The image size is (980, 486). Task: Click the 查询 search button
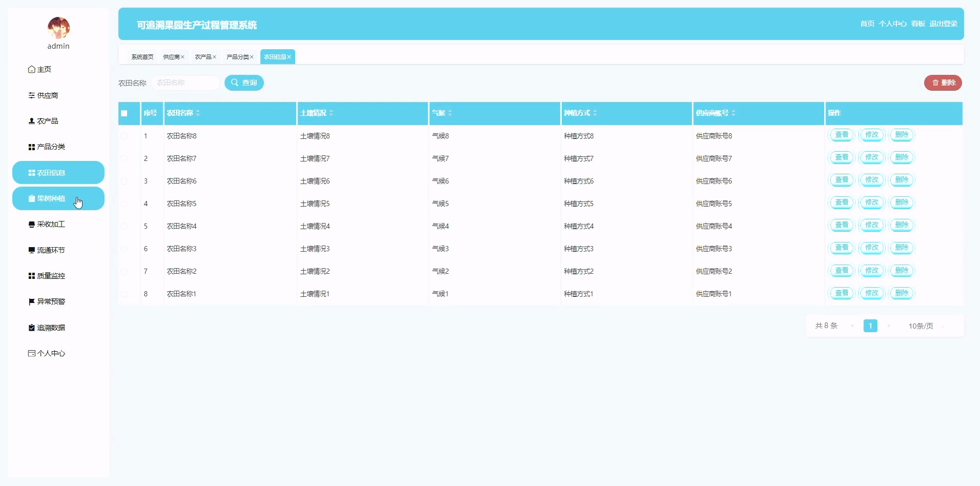[x=244, y=83]
